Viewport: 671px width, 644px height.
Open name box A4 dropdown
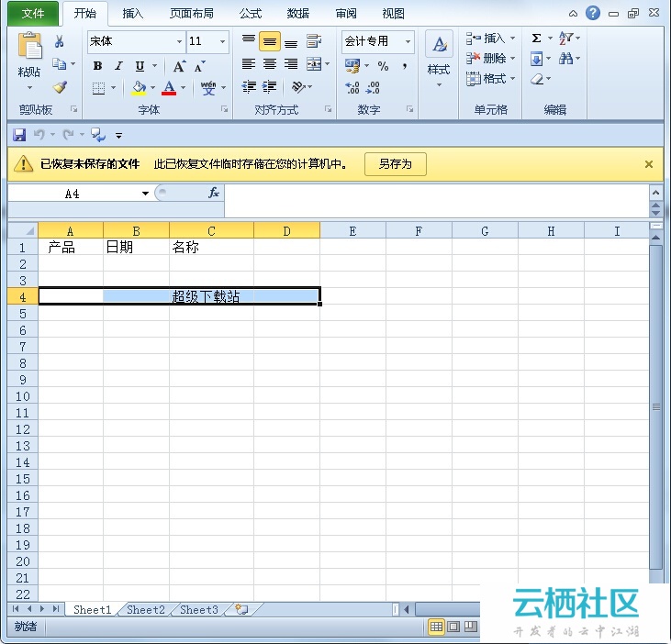click(x=146, y=194)
